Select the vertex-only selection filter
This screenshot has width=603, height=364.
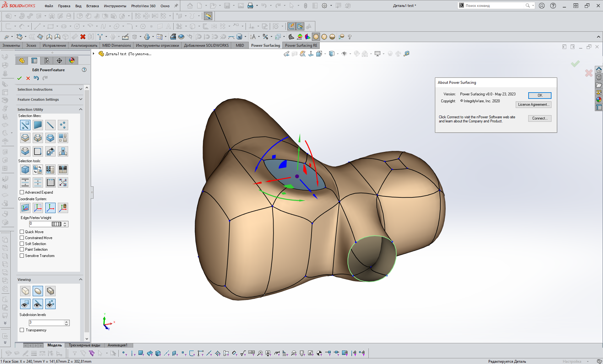63,125
